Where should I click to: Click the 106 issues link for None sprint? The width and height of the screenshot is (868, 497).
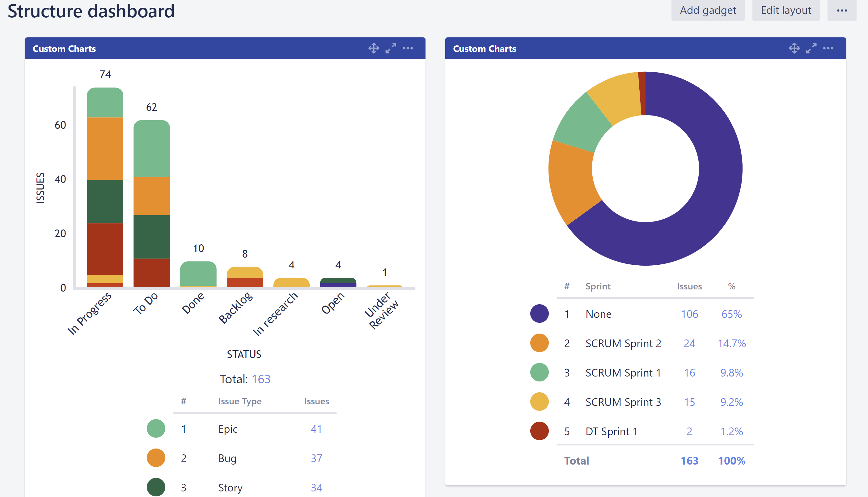point(689,314)
